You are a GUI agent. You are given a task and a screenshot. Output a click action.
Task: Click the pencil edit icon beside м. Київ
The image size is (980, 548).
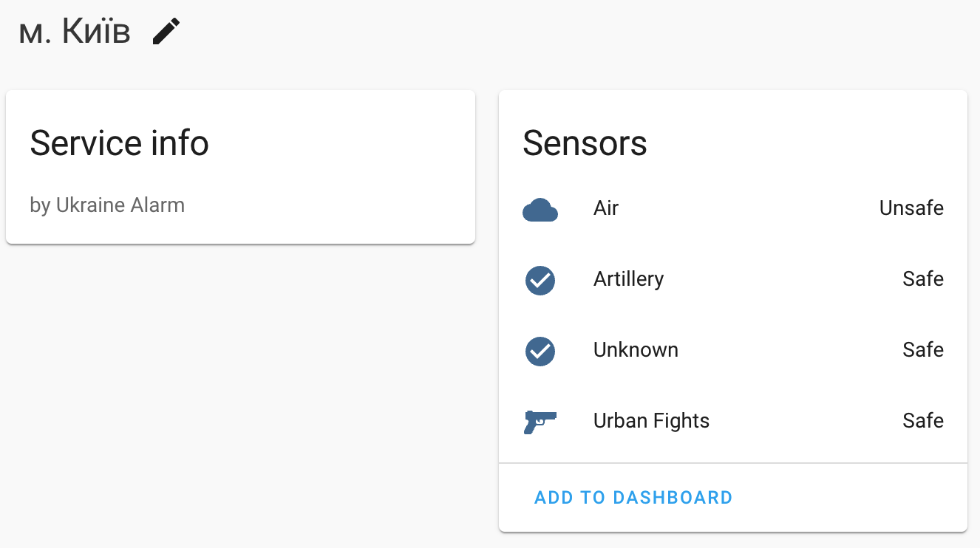coord(166,32)
